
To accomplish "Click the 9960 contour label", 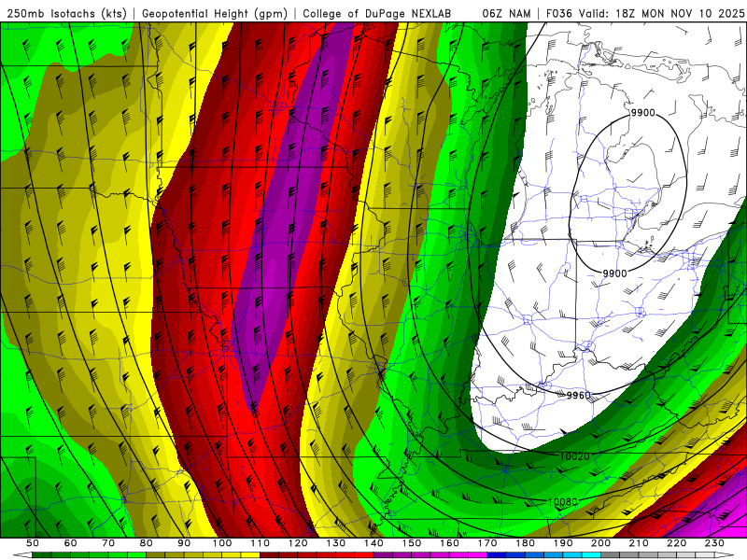I will 578,395.
